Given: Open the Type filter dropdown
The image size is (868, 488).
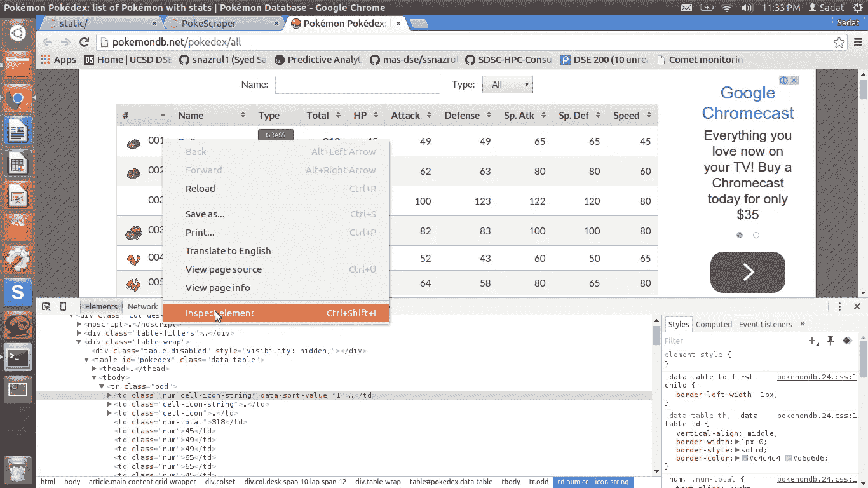Looking at the screenshot, I should pos(507,85).
